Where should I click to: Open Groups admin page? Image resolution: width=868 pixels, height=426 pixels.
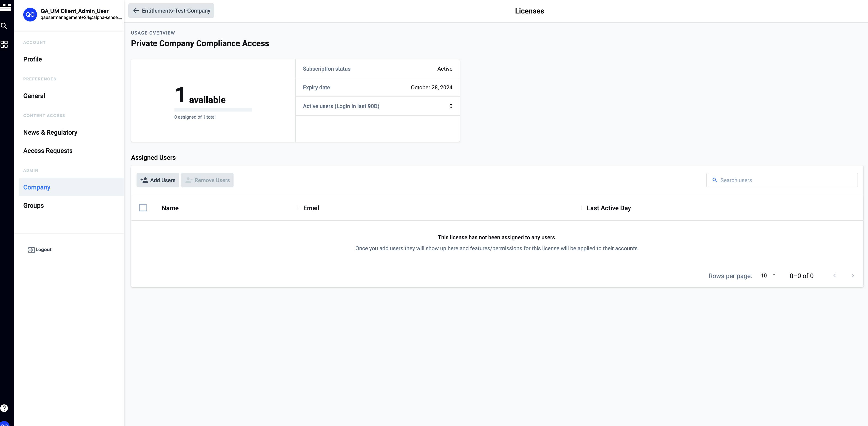tap(33, 206)
